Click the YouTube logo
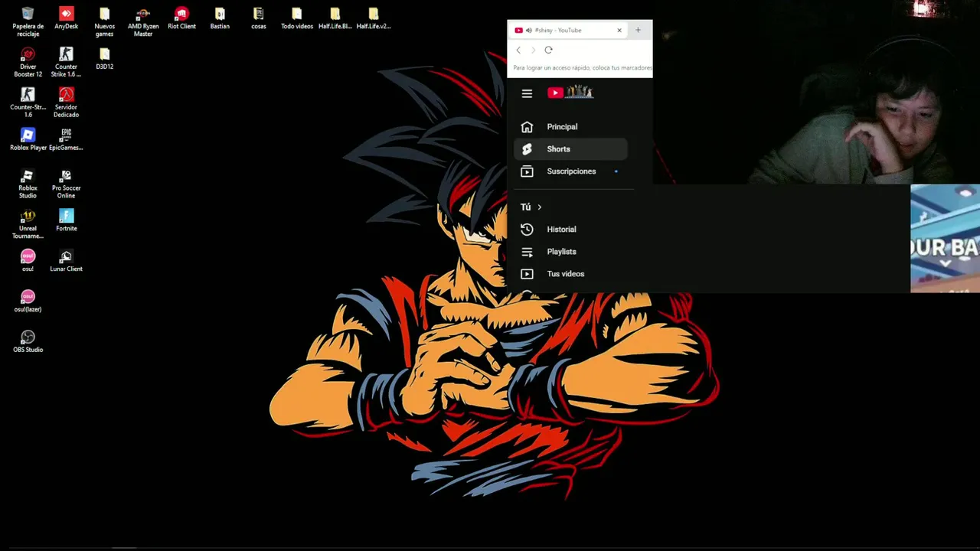The height and width of the screenshot is (551, 980). (570, 93)
